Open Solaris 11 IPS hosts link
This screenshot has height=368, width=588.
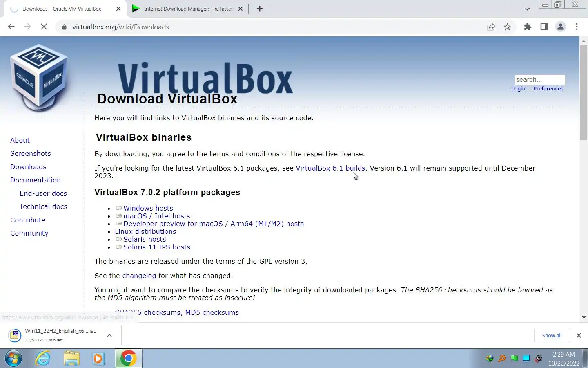[157, 247]
